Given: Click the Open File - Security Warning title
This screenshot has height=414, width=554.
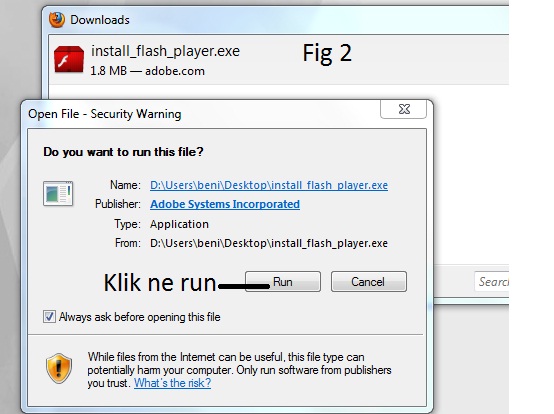Looking at the screenshot, I should [x=105, y=114].
